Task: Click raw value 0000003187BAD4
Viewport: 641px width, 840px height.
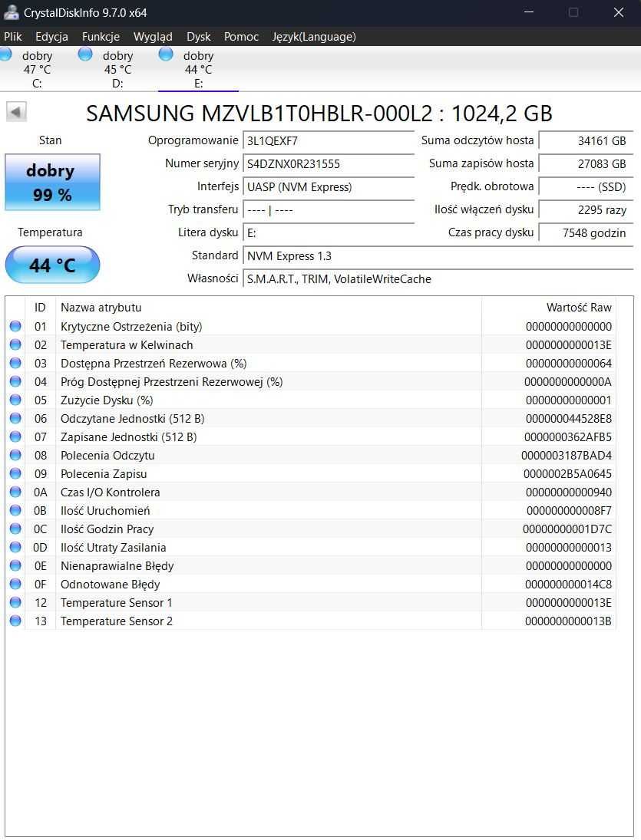Action: coord(567,456)
